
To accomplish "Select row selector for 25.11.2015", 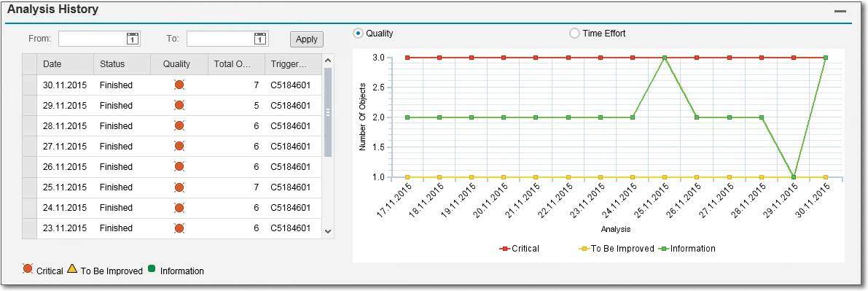I will pos(29,187).
